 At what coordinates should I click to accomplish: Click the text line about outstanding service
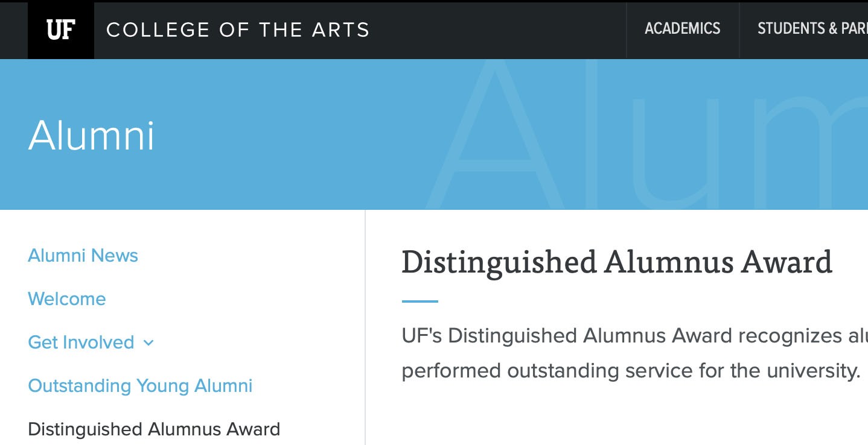pos(630,371)
